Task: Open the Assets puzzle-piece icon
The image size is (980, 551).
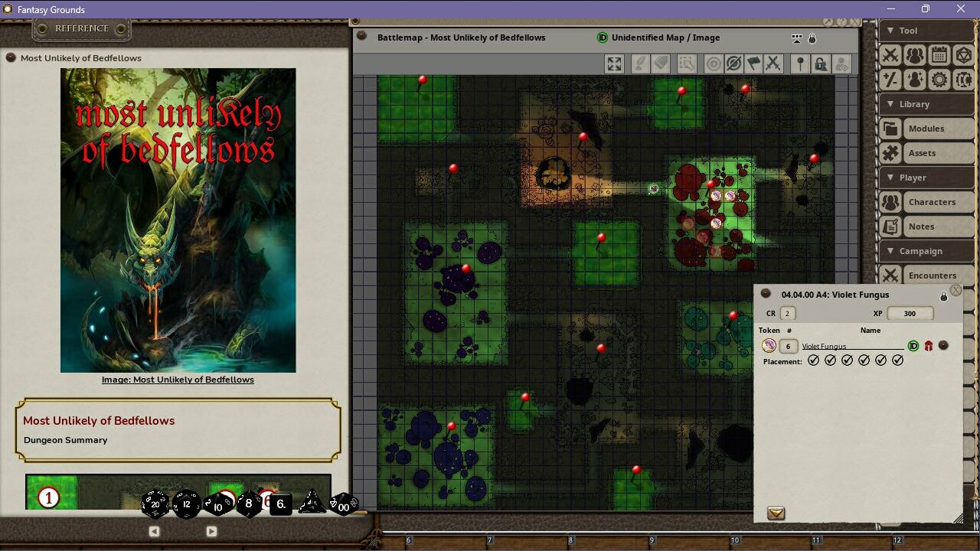Action: pos(890,153)
